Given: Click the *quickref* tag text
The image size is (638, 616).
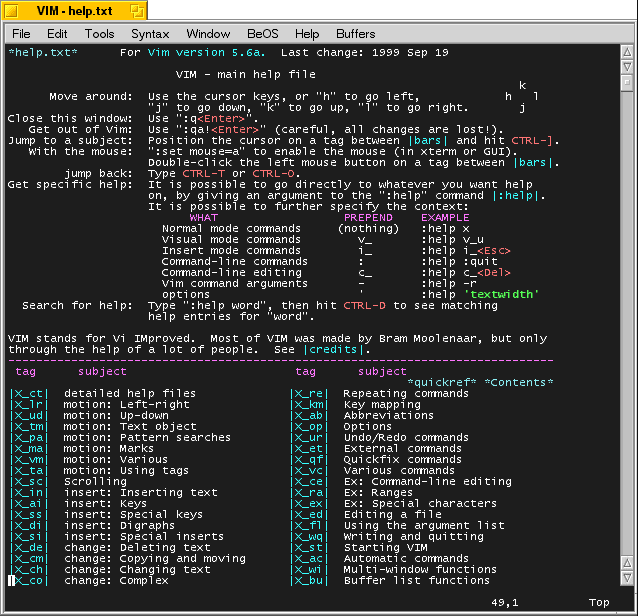Looking at the screenshot, I should (x=442, y=382).
